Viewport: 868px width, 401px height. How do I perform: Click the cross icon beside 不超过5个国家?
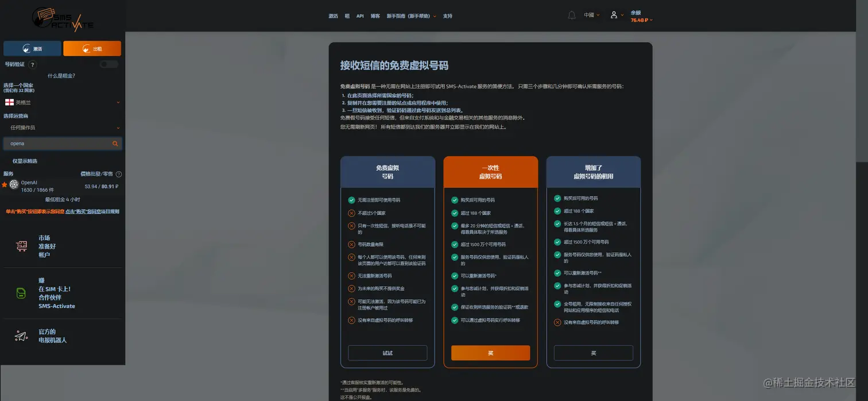[351, 213]
